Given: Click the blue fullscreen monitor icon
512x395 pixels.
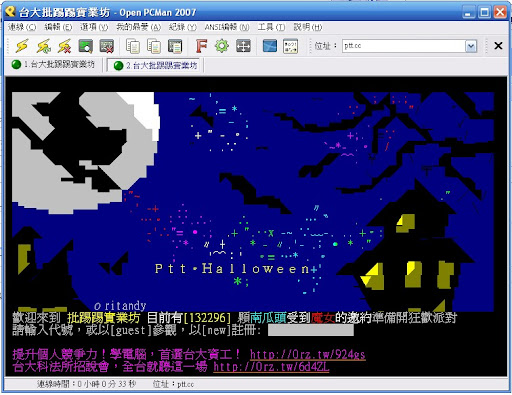Looking at the screenshot, I should tap(270, 46).
